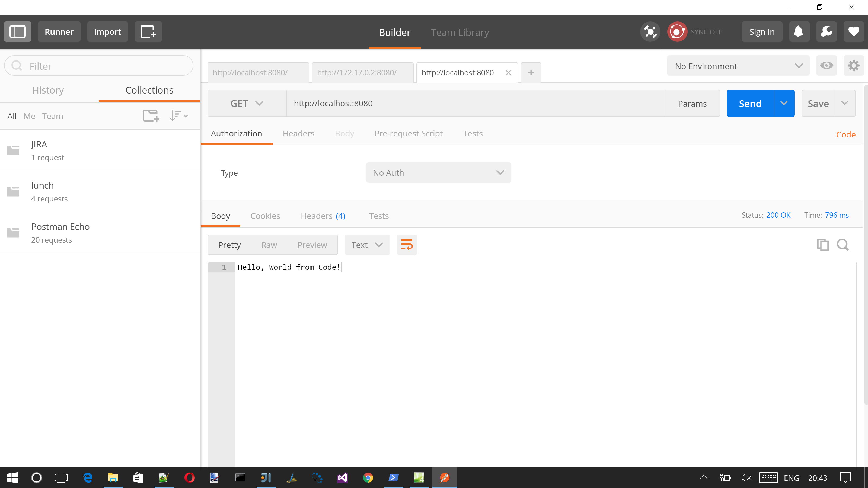
Task: Open manage environments gear icon
Action: pyautogui.click(x=854, y=65)
